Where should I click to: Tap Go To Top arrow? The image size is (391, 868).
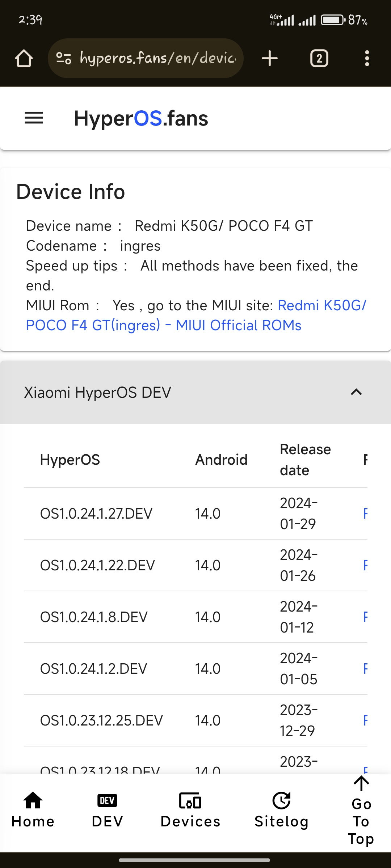361,810
